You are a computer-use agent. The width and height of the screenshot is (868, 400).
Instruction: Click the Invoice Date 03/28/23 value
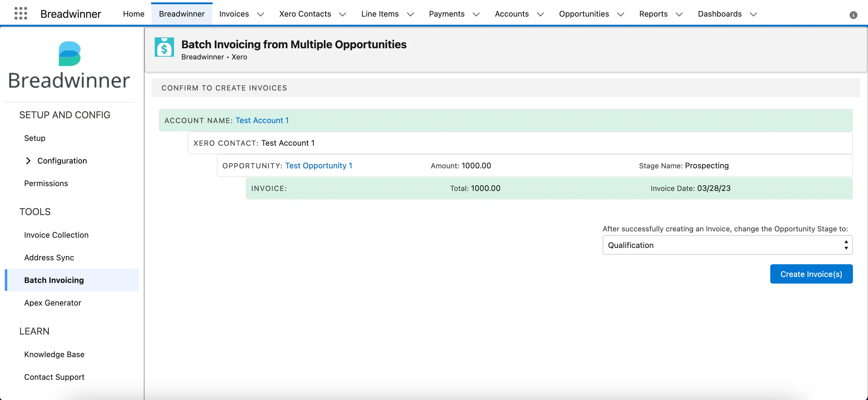point(714,188)
